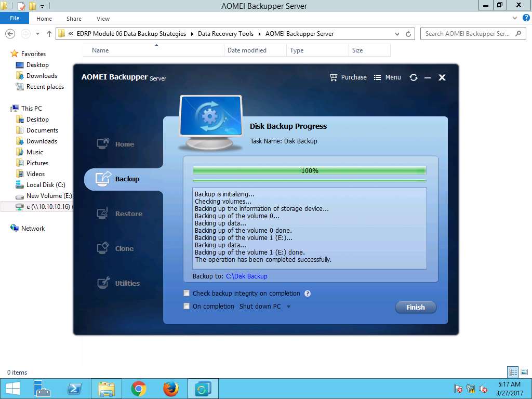Click the Search AOMEI Backupper Server field

click(473, 34)
